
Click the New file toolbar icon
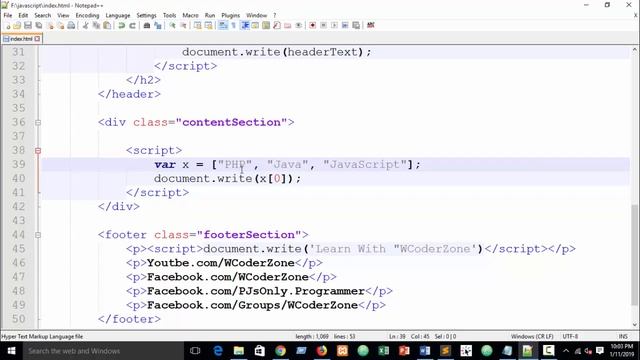coord(7,26)
